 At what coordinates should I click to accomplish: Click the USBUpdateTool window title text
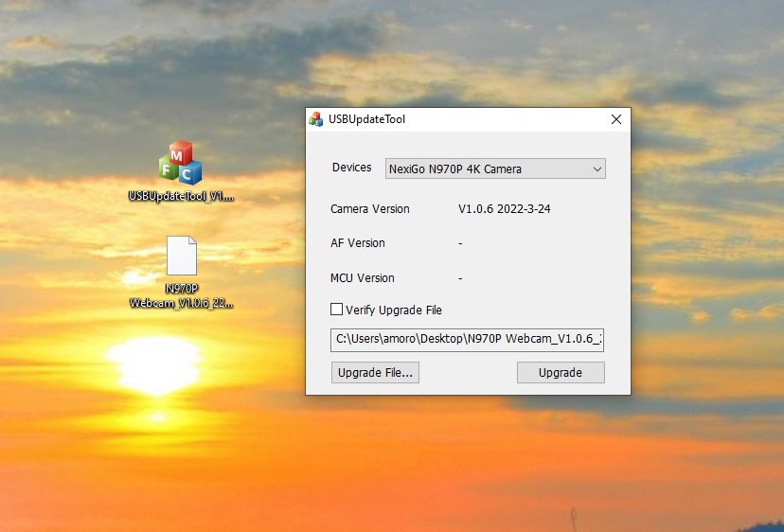click(366, 119)
